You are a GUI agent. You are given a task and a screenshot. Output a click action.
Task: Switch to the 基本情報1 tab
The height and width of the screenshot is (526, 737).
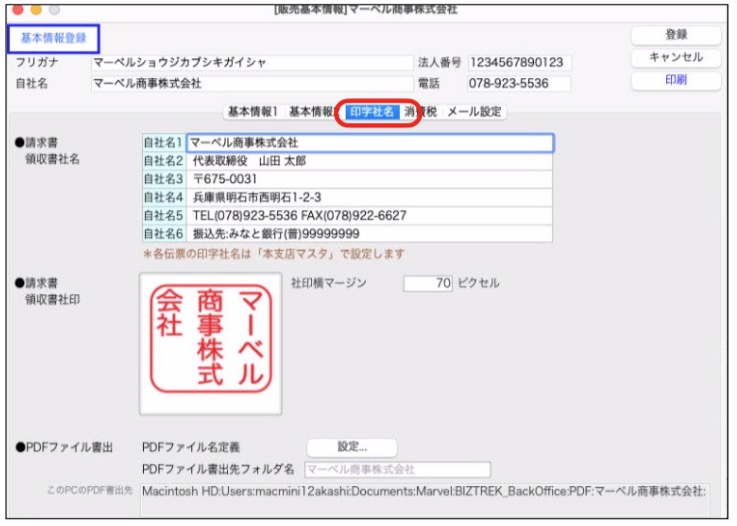pyautogui.click(x=252, y=112)
